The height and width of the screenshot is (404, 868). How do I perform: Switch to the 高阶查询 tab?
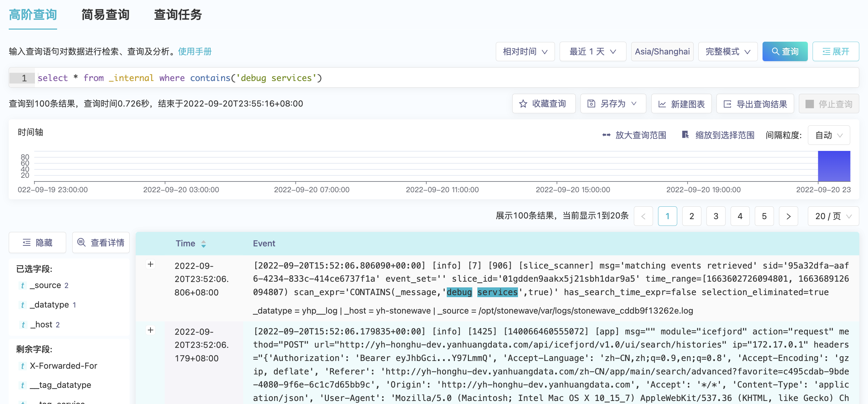33,15
